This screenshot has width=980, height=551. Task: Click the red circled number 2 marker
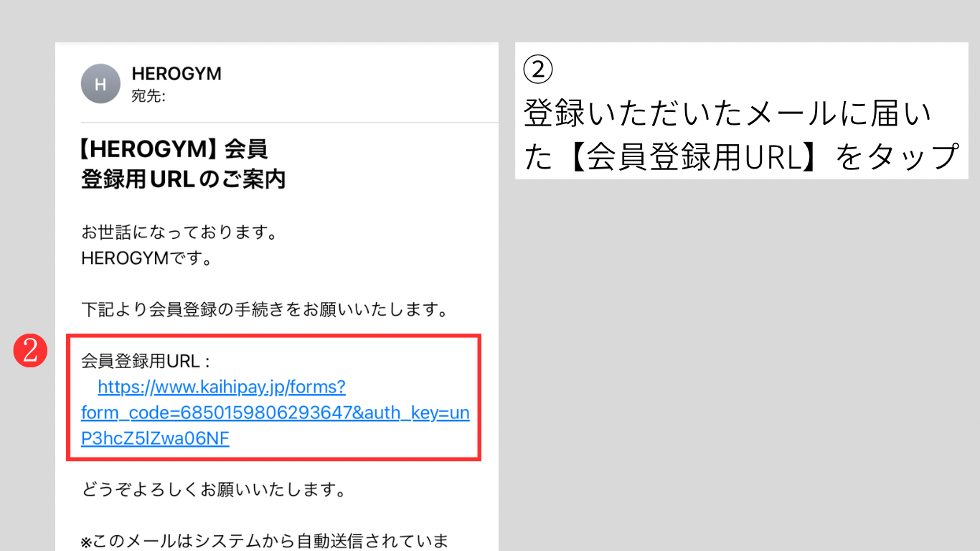31,351
